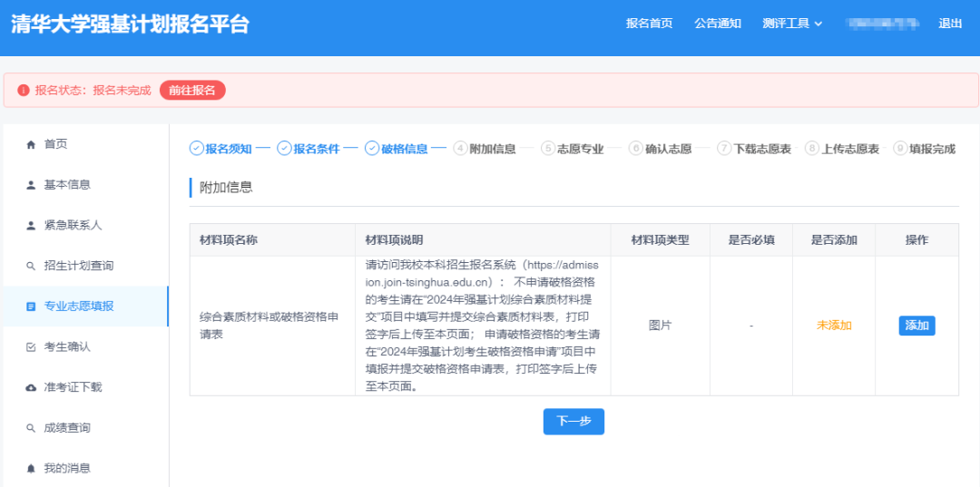This screenshot has height=487, width=980.
Task: Click the bell icon beside 我的消息
Action: click(x=31, y=469)
